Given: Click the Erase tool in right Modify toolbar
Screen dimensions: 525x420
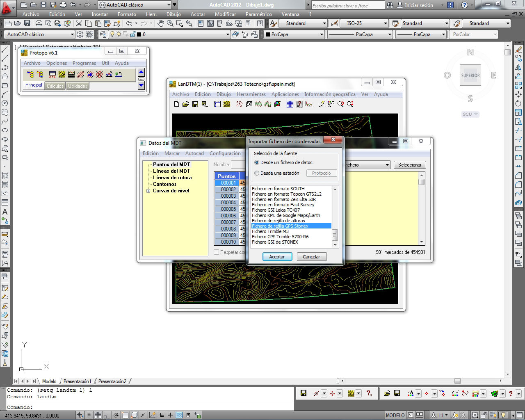Looking at the screenshot, I should coord(518,49).
